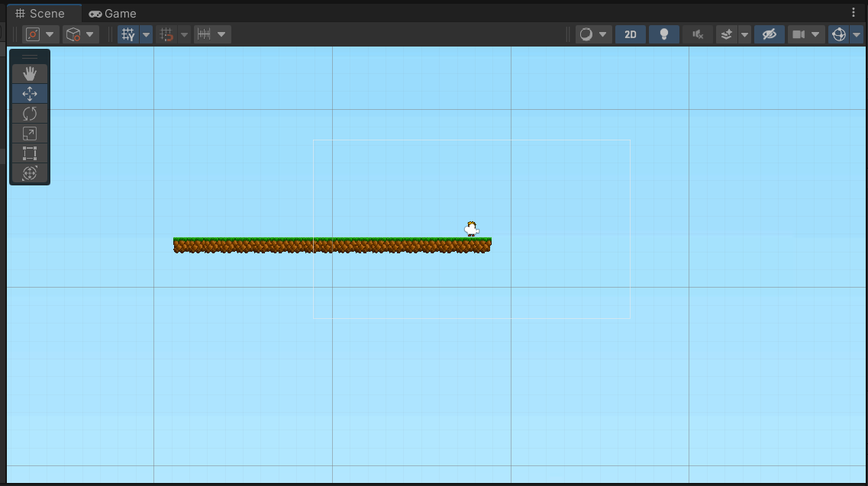Select the Scale tool
This screenshot has height=486, width=868.
pos(30,134)
